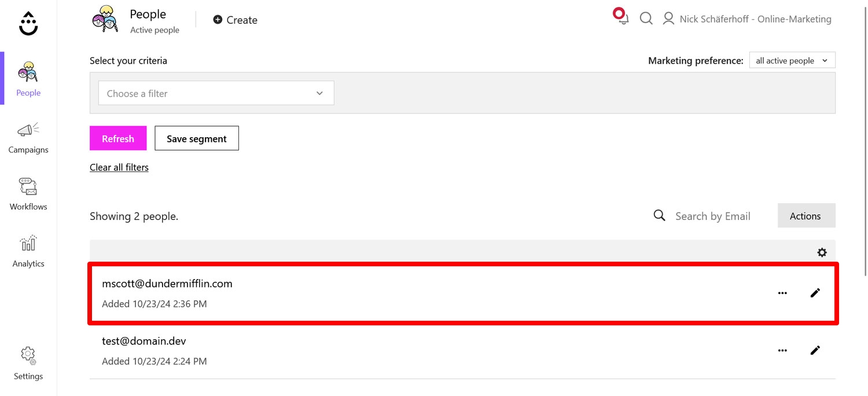Click the column settings gear icon
The height and width of the screenshot is (396, 868).
822,252
